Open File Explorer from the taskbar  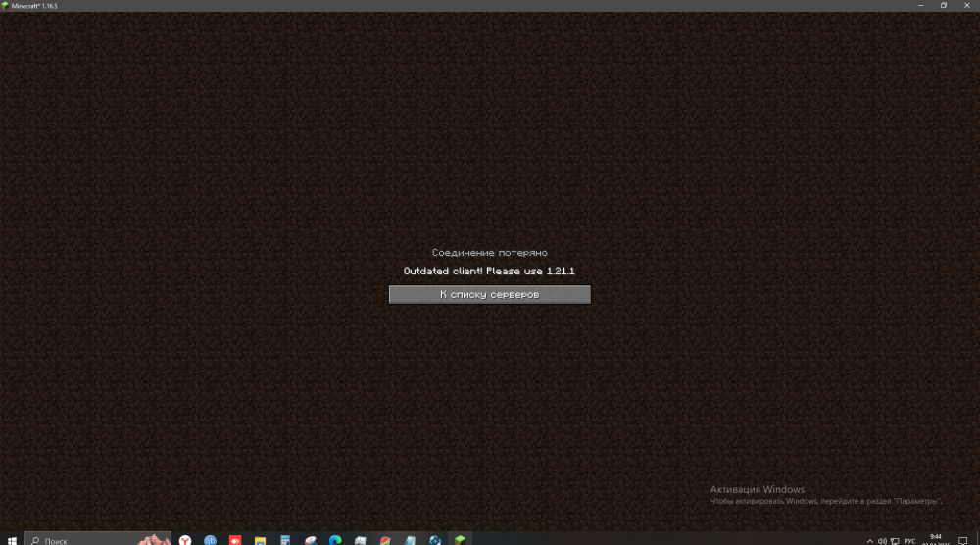(x=260, y=540)
